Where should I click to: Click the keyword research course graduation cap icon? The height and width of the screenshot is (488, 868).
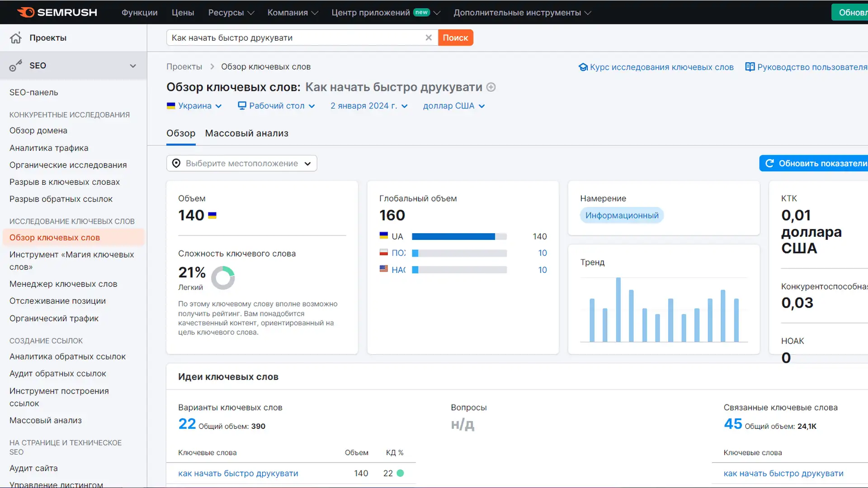coord(583,67)
